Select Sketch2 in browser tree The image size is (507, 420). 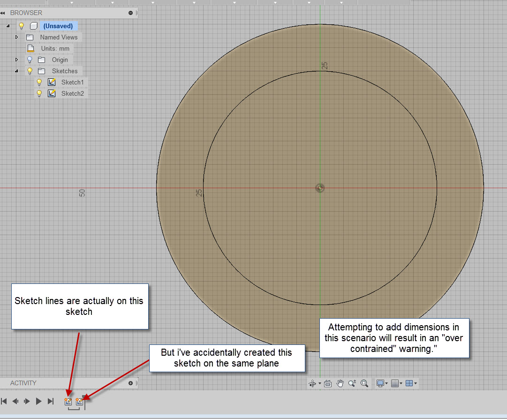[x=72, y=93]
